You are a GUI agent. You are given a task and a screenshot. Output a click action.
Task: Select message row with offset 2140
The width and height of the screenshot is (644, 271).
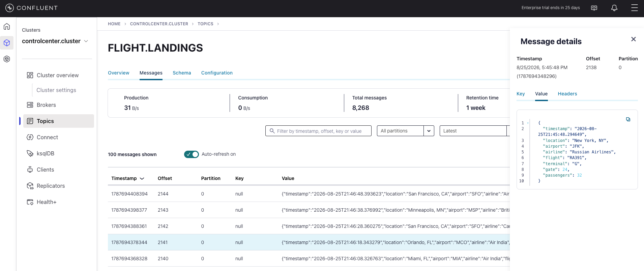tap(309, 259)
